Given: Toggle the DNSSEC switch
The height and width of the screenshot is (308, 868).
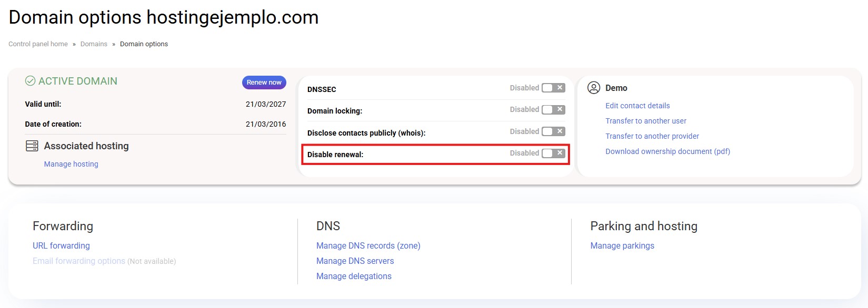Looking at the screenshot, I should (x=553, y=88).
